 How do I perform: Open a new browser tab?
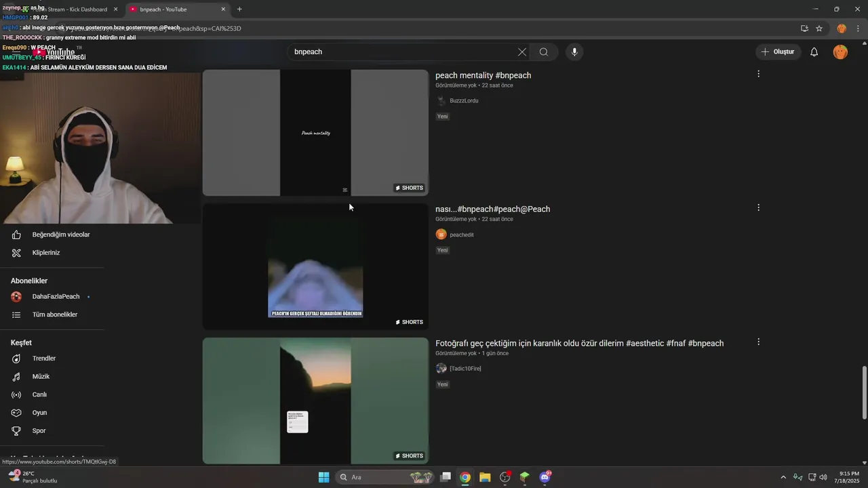point(239,9)
